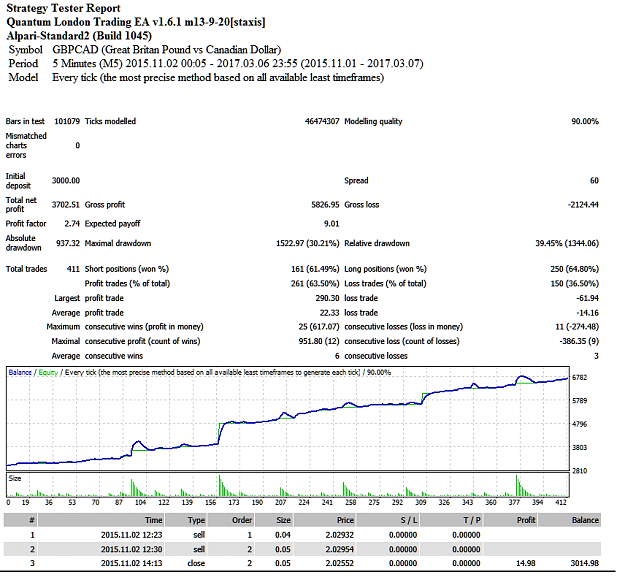Click the time cell 2015.11.02 12:30
Screen dimensions: 625x580
pyautogui.click(x=132, y=549)
